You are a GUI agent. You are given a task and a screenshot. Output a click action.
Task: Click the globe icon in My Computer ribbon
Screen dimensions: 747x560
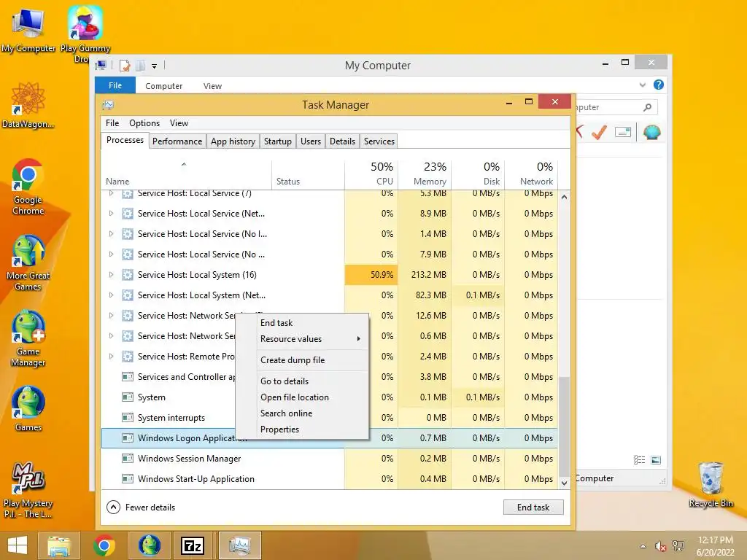651,132
